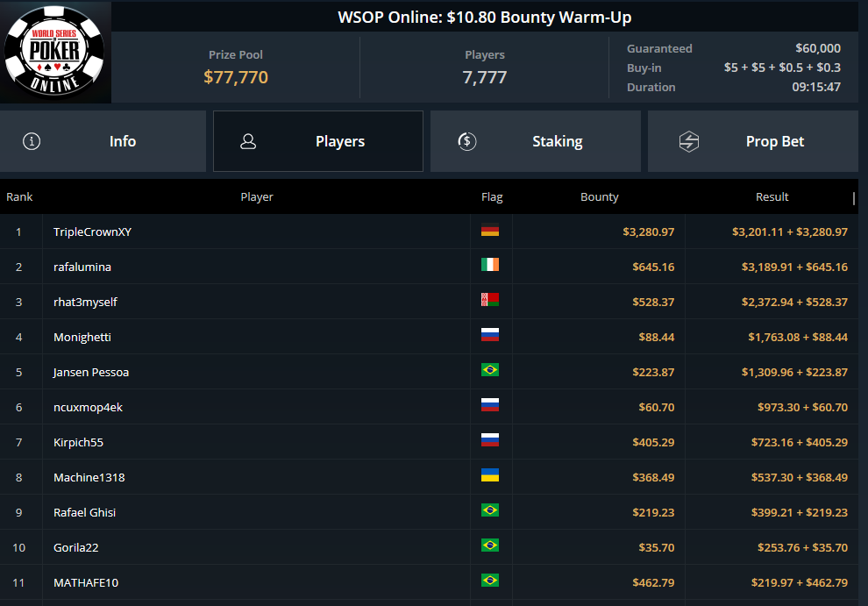Select player Rafael Ghisi

(85, 512)
